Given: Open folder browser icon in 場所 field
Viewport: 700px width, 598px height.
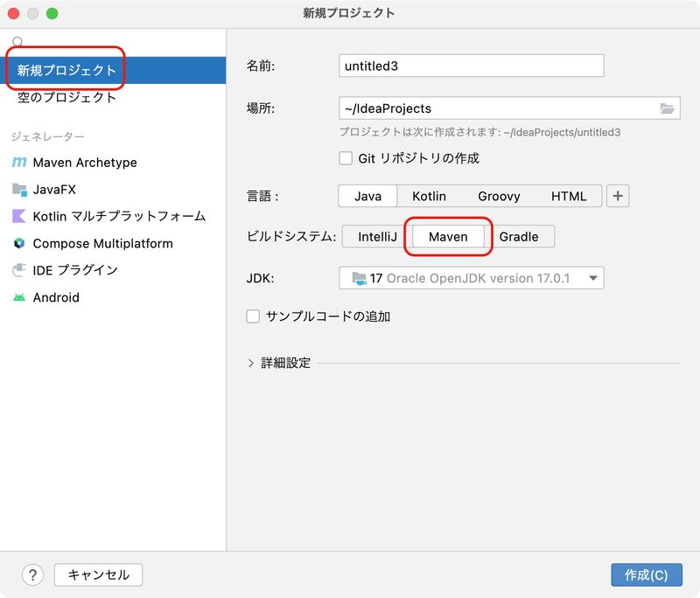Looking at the screenshot, I should 667,108.
